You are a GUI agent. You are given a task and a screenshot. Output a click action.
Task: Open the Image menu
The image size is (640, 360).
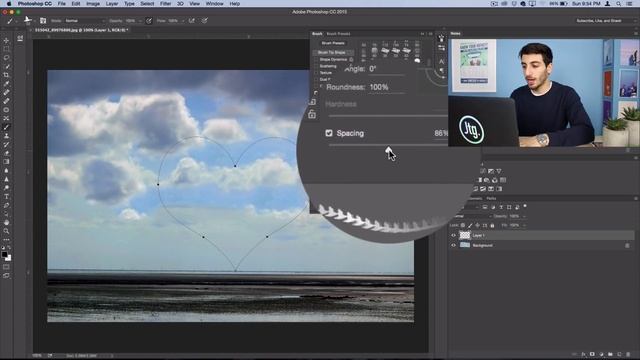pos(93,4)
